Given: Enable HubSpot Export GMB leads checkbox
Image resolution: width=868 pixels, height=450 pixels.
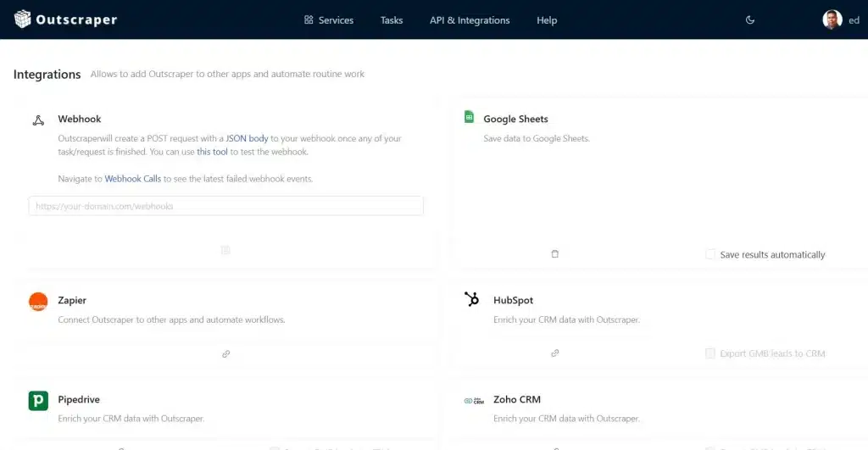Looking at the screenshot, I should click(x=710, y=353).
